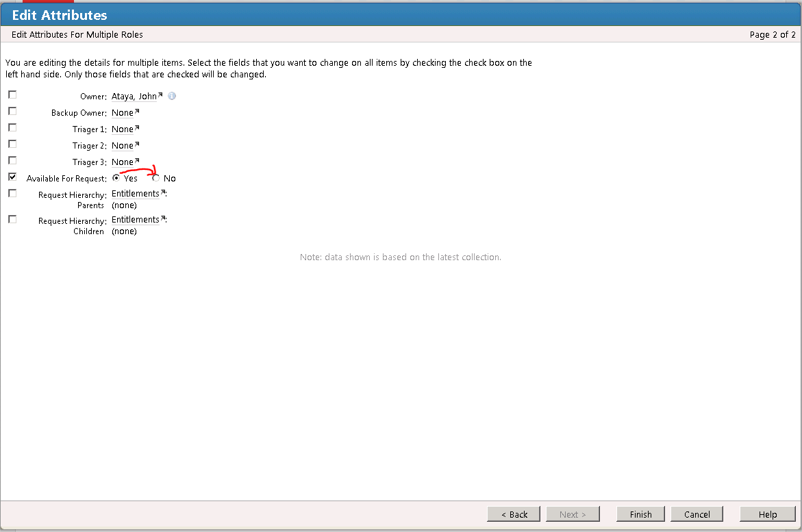Open the Help button
802x532 pixels.
pyautogui.click(x=767, y=514)
